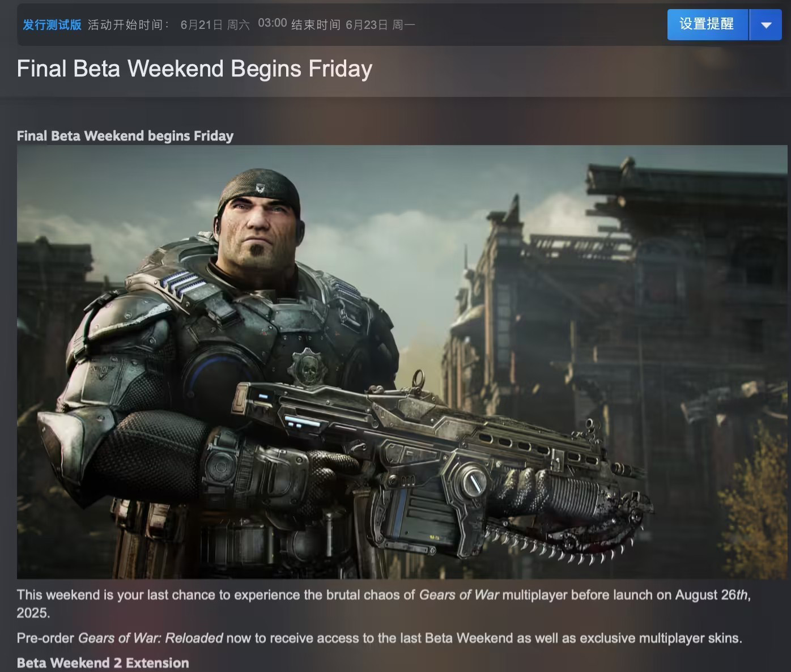791x672 pixels.
Task: Click the skull emblem on the chest armor
Action: pos(308,367)
